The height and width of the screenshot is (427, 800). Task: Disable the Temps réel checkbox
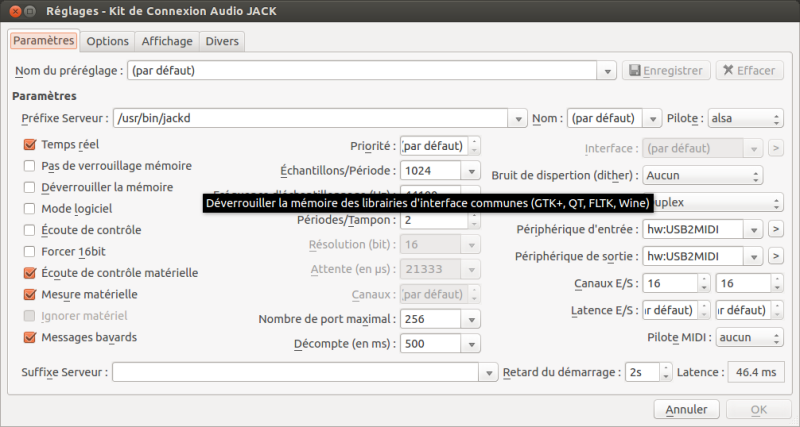[30, 144]
